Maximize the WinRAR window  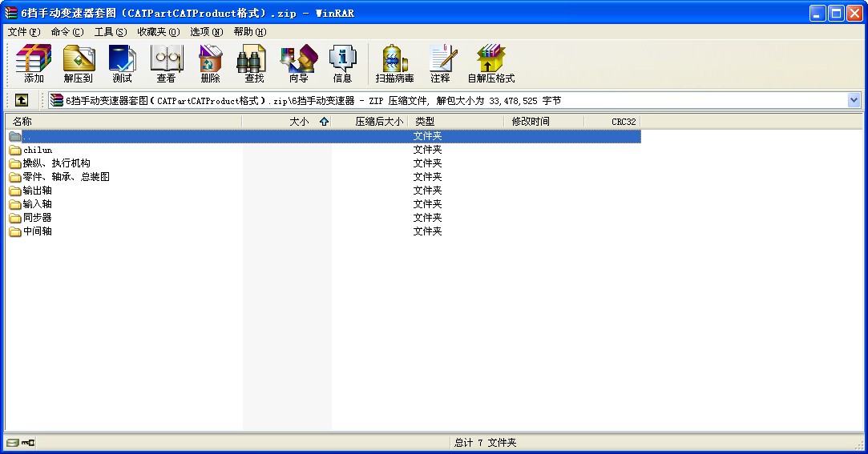[837, 14]
